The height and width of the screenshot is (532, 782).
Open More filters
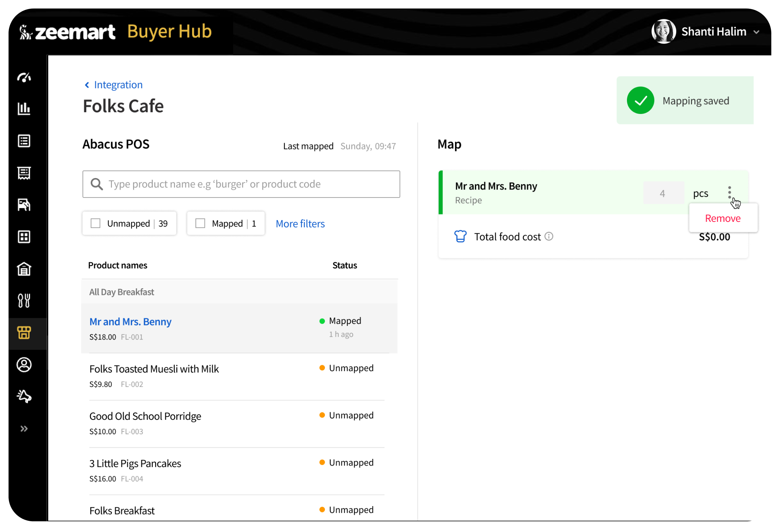coord(300,224)
